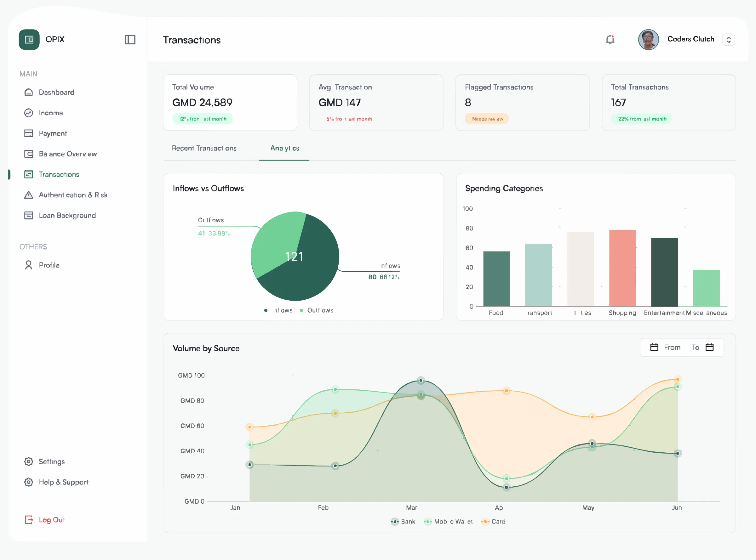Click the Loan Background icon

29,216
